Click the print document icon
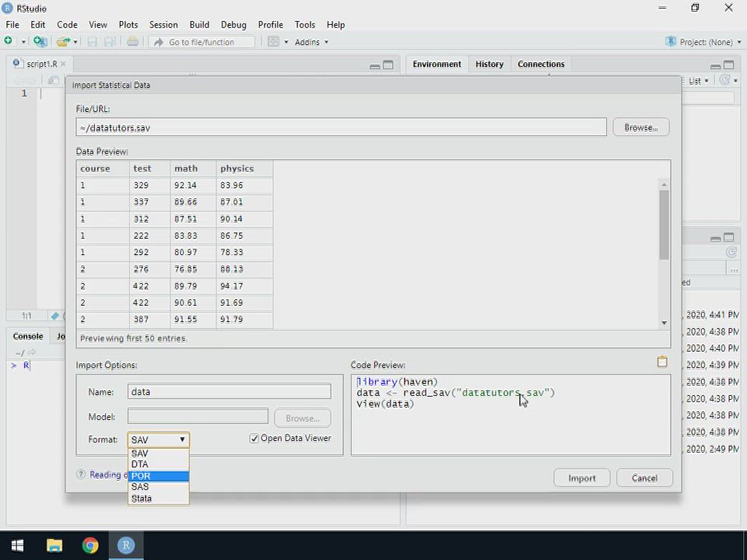This screenshot has width=747, height=560. coord(132,42)
